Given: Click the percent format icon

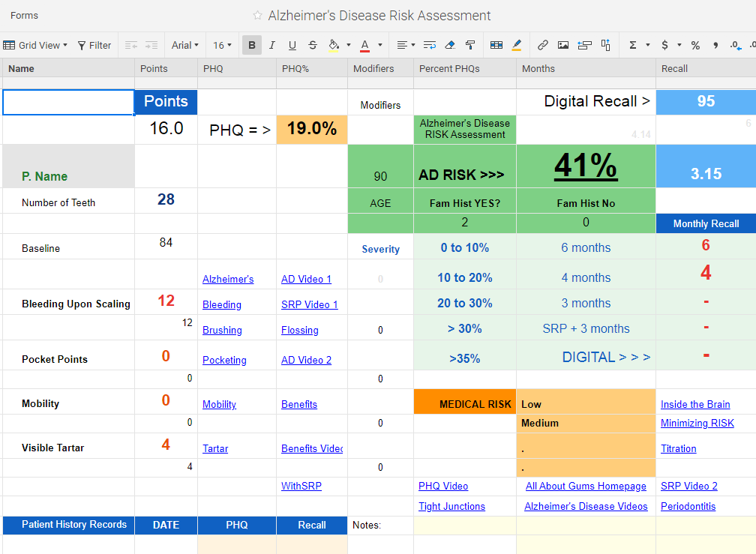Looking at the screenshot, I should click(x=695, y=45).
